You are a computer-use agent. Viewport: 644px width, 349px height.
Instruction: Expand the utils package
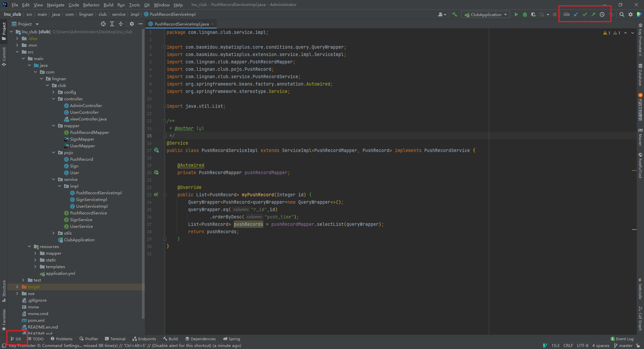click(x=53, y=233)
